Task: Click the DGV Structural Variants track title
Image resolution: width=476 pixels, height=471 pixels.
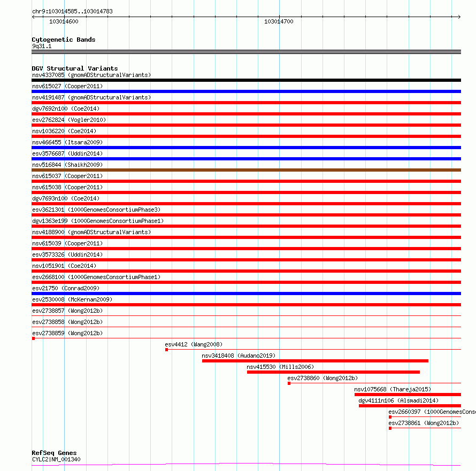Action: [x=75, y=68]
